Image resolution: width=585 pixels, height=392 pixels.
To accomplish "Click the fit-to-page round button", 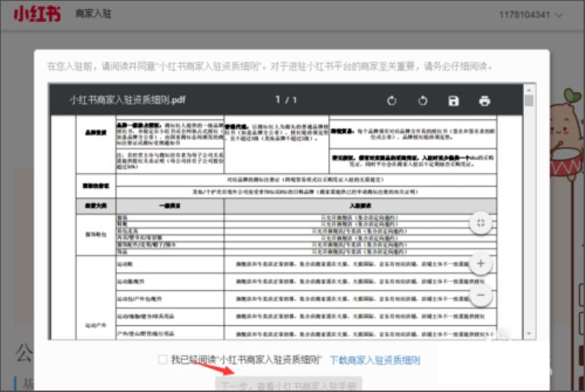I will pyautogui.click(x=481, y=223).
